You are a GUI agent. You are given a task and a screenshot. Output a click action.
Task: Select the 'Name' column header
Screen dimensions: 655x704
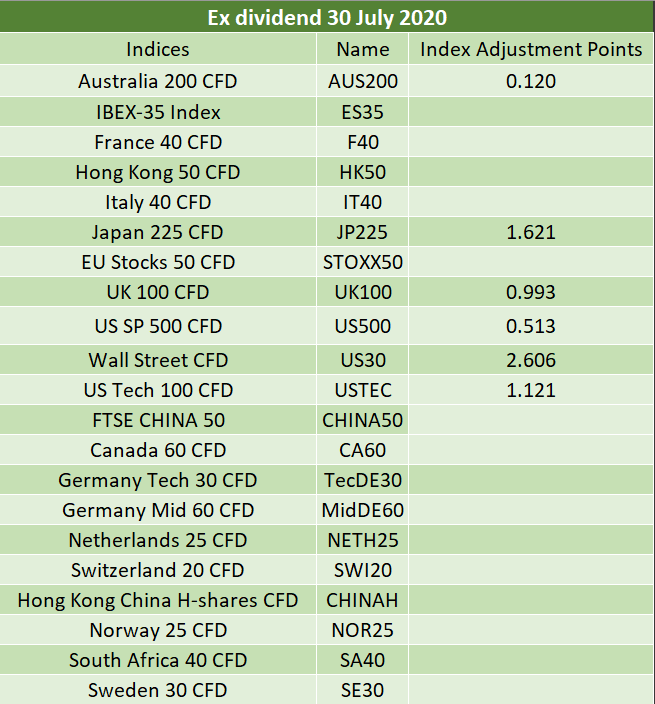[362, 49]
